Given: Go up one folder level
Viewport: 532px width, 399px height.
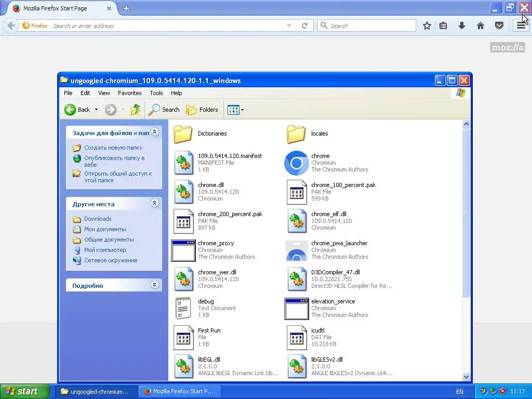Looking at the screenshot, I should [x=136, y=110].
